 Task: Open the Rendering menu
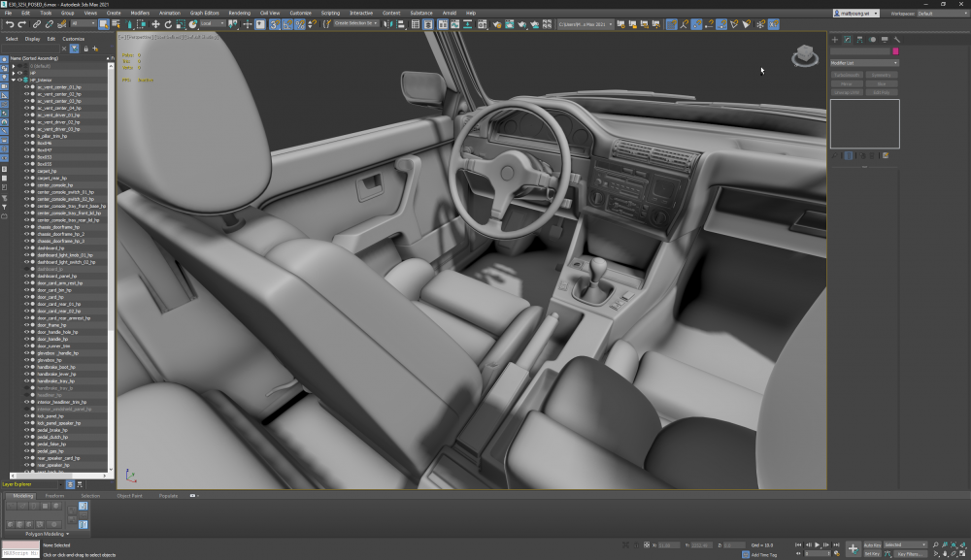tap(239, 13)
